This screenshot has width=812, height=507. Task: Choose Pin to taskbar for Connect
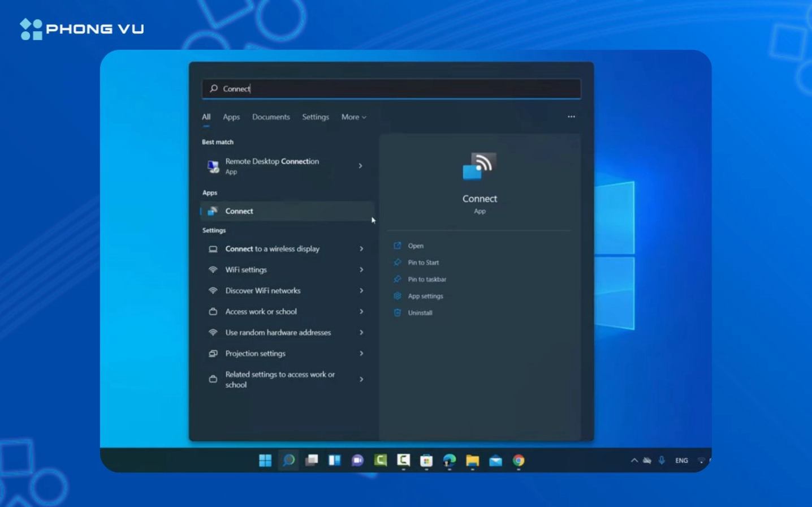(x=427, y=280)
